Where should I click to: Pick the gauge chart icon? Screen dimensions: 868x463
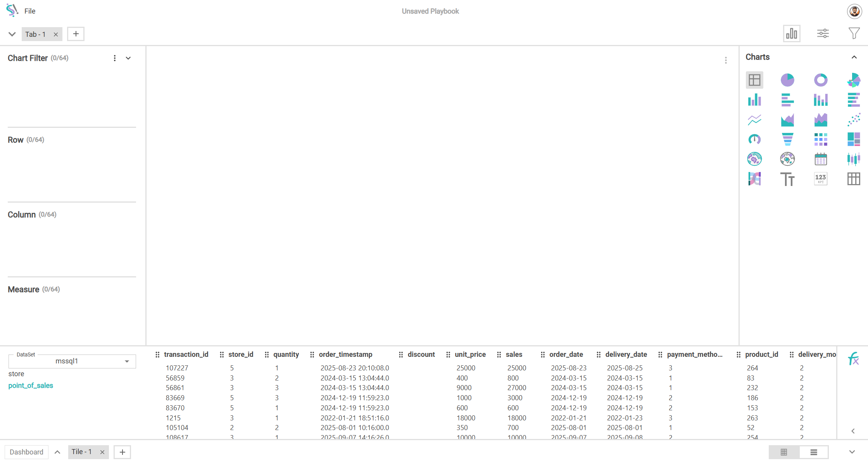(754, 139)
